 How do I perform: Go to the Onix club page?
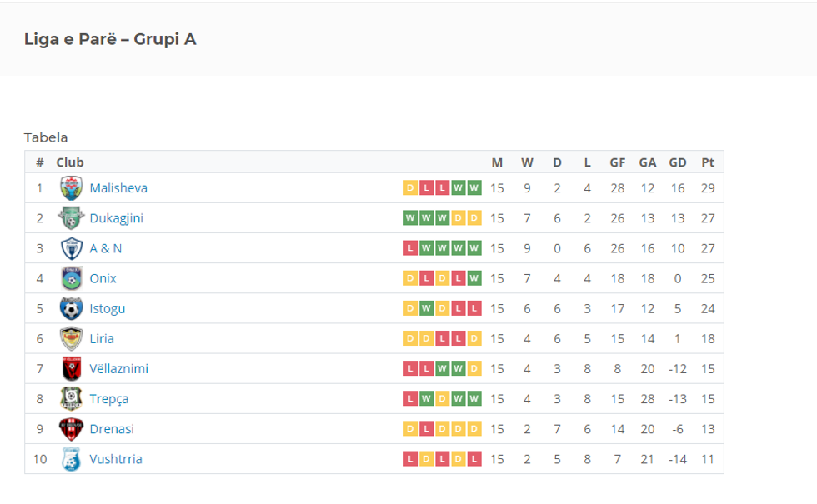(103, 278)
